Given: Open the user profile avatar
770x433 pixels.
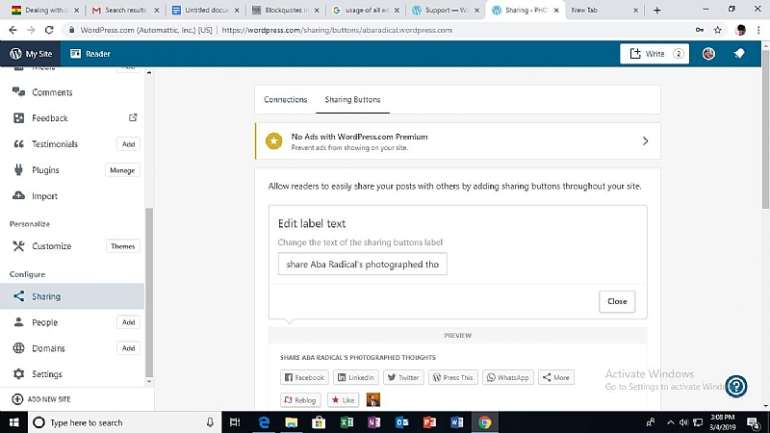Looking at the screenshot, I should [708, 54].
